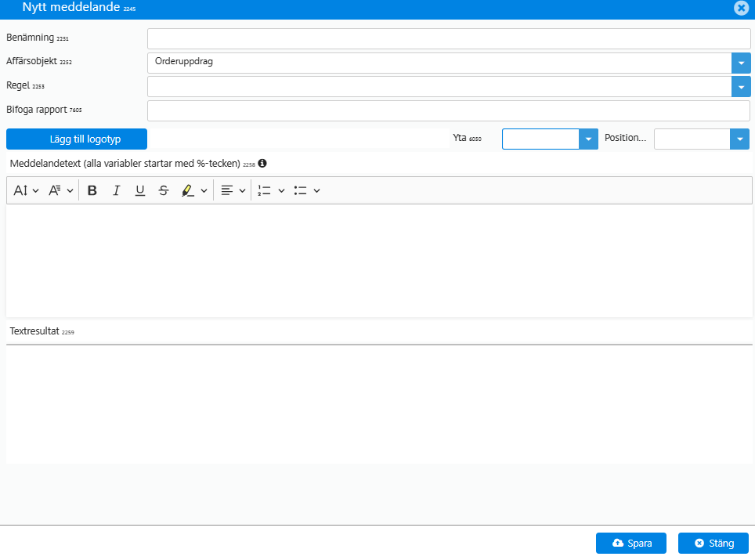The height and width of the screenshot is (560, 755).
Task: Save the message with Spara button
Action: point(630,543)
